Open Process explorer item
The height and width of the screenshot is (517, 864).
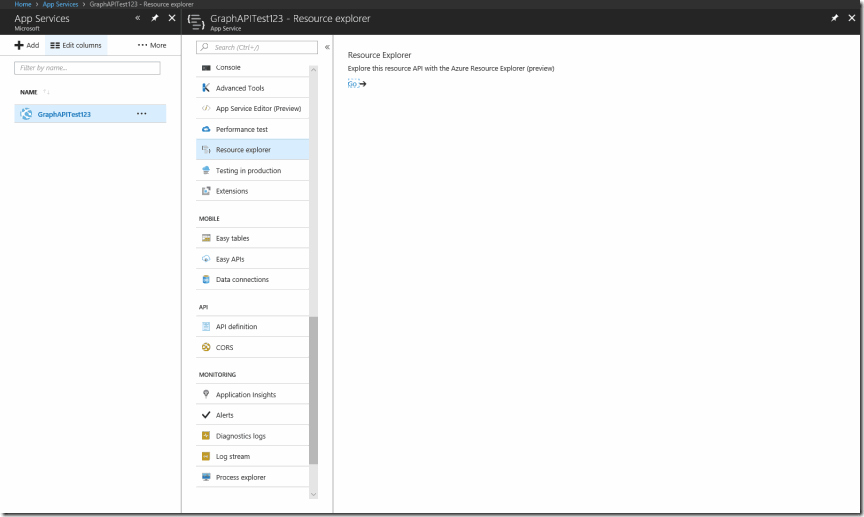click(252, 477)
